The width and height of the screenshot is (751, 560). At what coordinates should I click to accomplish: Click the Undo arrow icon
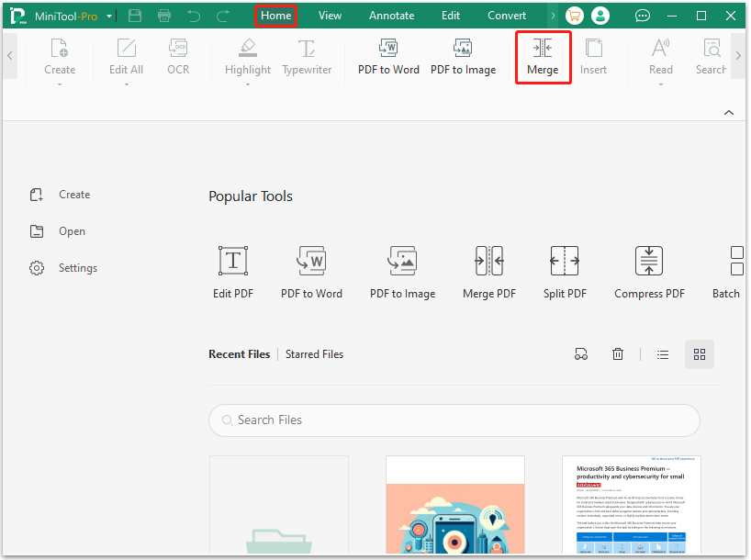click(x=194, y=17)
